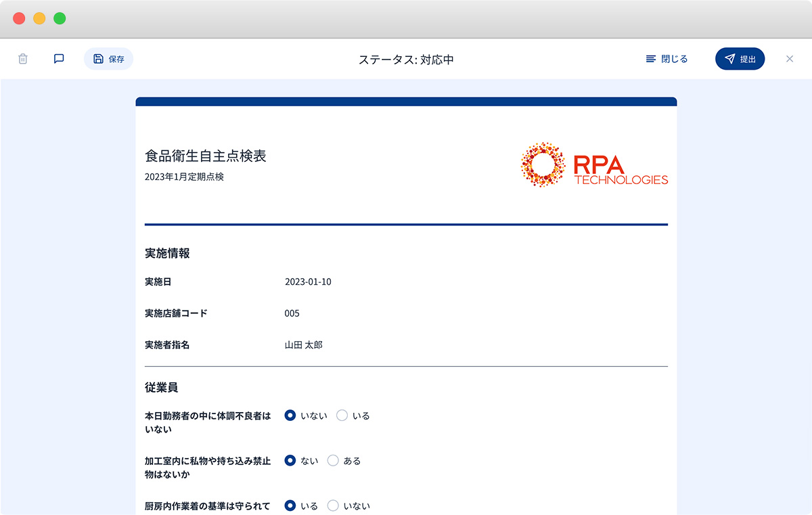Click the 実施者指名 value 山田 太郎
This screenshot has width=812, height=515.
[303, 345]
